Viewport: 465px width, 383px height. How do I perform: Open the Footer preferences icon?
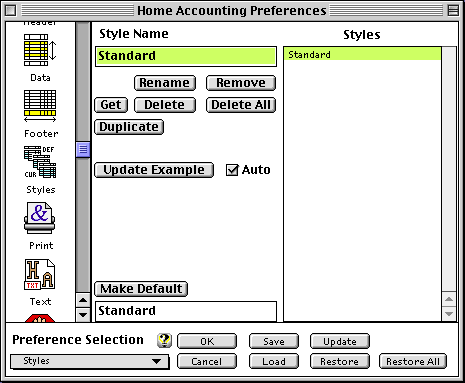click(x=40, y=106)
